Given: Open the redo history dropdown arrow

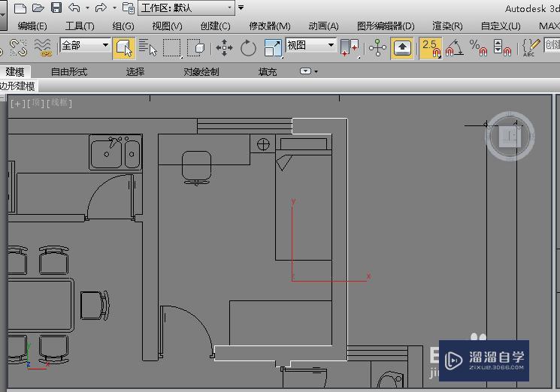Looking at the screenshot, I should [115, 8].
